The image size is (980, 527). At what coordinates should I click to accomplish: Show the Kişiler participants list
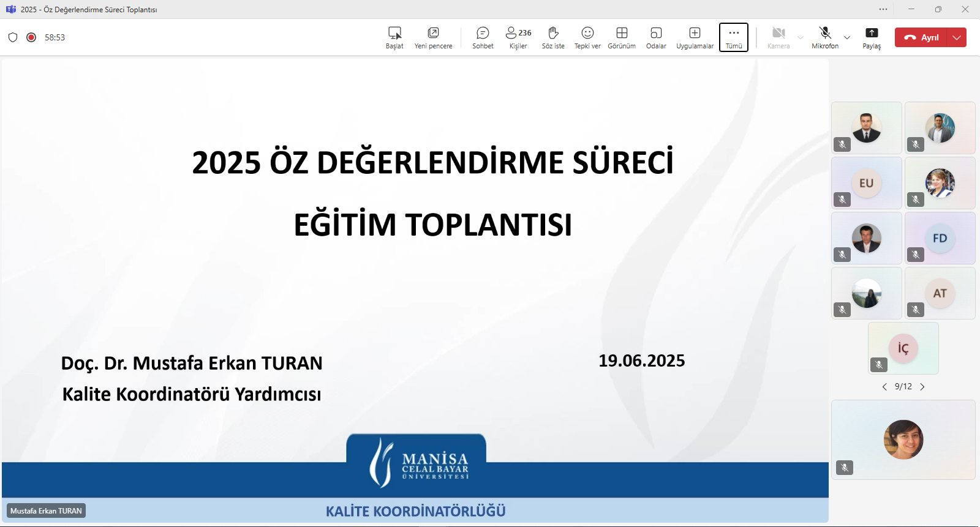coord(518,37)
